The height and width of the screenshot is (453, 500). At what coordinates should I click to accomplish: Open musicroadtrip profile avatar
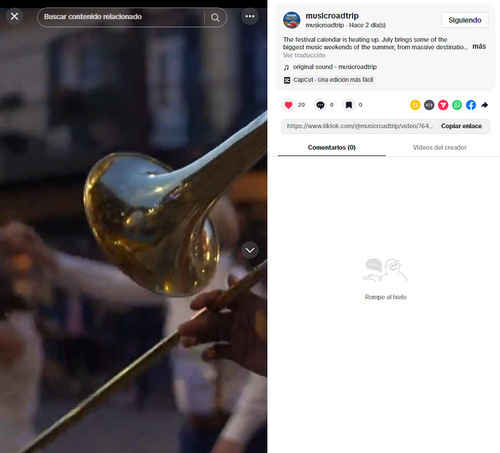pyautogui.click(x=291, y=20)
